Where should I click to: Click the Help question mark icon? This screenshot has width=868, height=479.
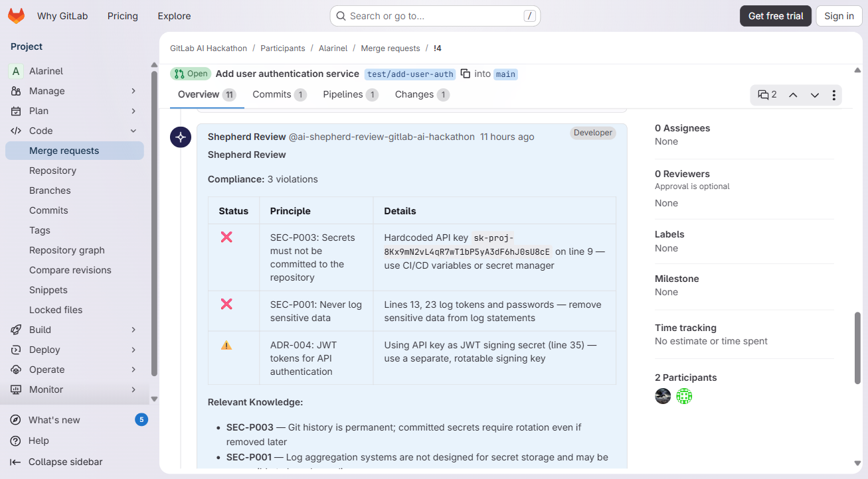pos(15,441)
